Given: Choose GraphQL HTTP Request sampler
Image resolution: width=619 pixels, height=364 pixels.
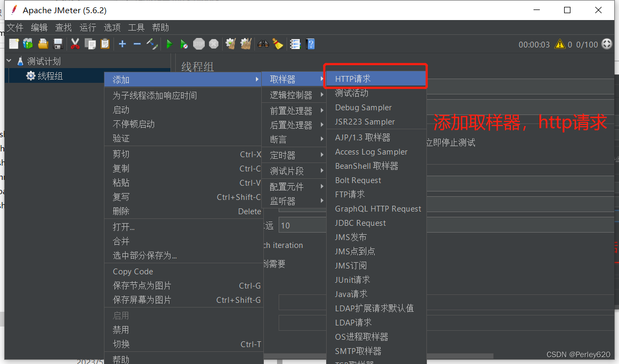Looking at the screenshot, I should click(377, 209).
